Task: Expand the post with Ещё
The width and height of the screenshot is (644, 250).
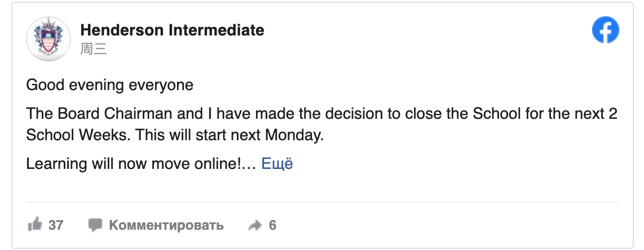Action: tap(277, 164)
